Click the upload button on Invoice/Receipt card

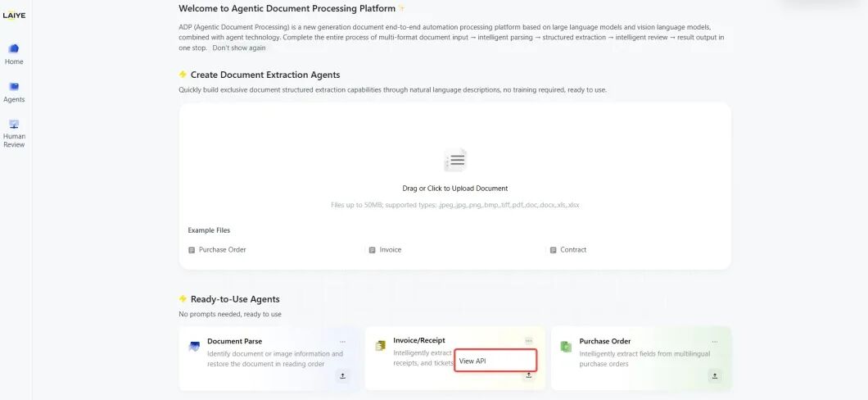tap(529, 376)
